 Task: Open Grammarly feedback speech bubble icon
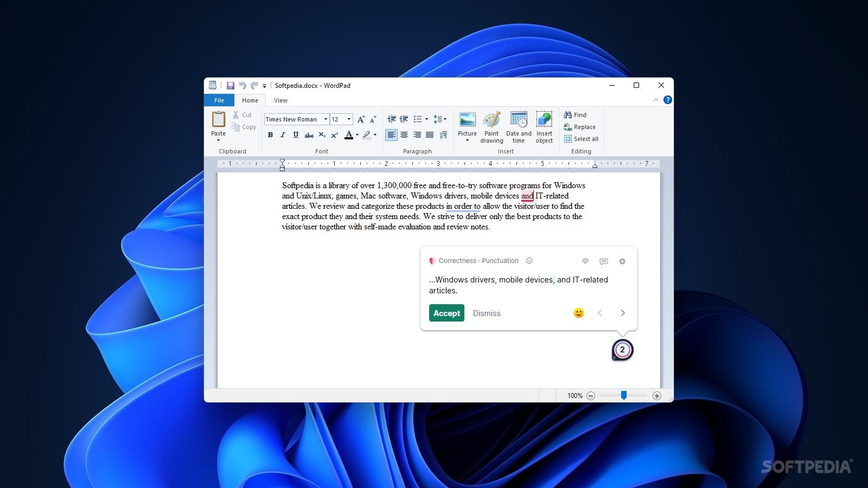(x=604, y=261)
